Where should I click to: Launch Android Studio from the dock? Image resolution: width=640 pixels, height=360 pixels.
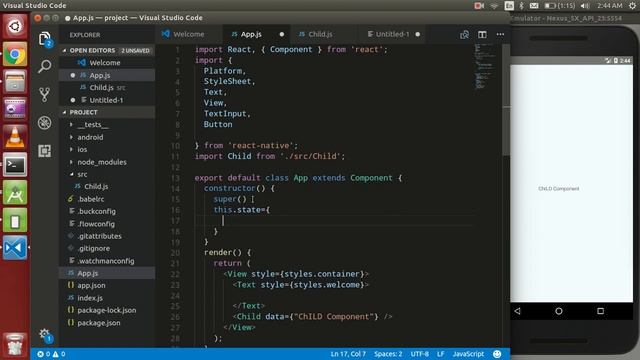point(15,192)
